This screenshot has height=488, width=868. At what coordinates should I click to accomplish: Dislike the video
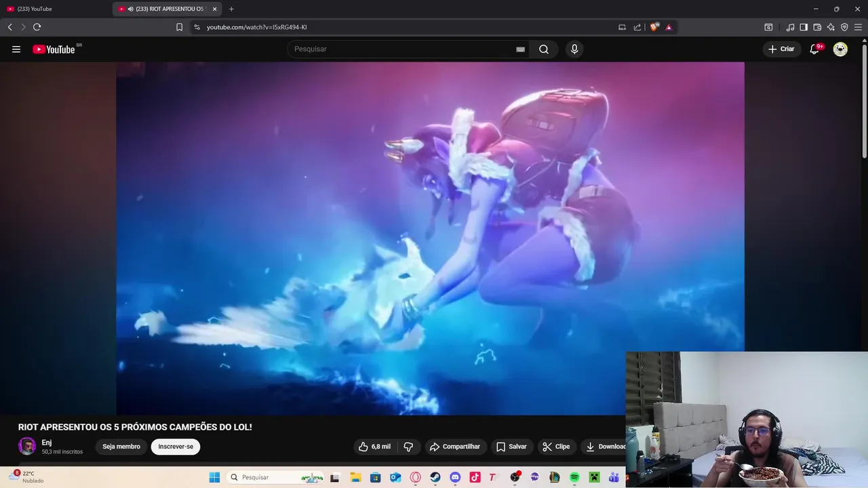click(x=408, y=447)
